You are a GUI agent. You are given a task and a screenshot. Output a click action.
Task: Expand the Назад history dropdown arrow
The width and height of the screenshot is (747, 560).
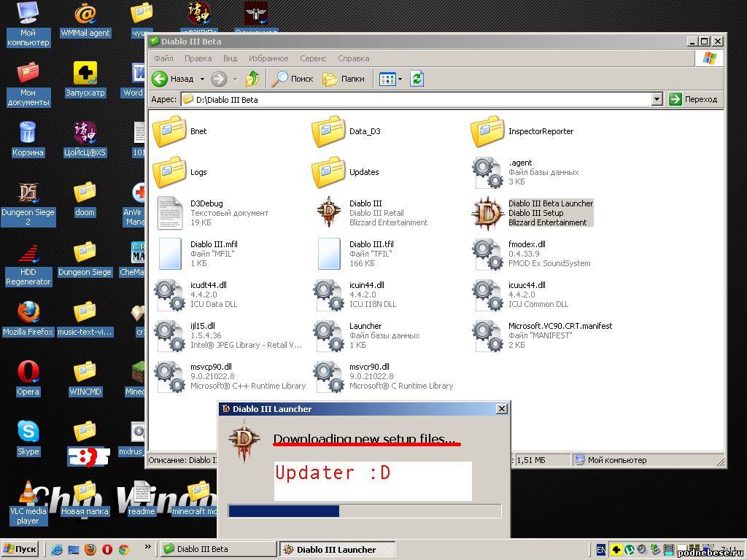[x=202, y=79]
